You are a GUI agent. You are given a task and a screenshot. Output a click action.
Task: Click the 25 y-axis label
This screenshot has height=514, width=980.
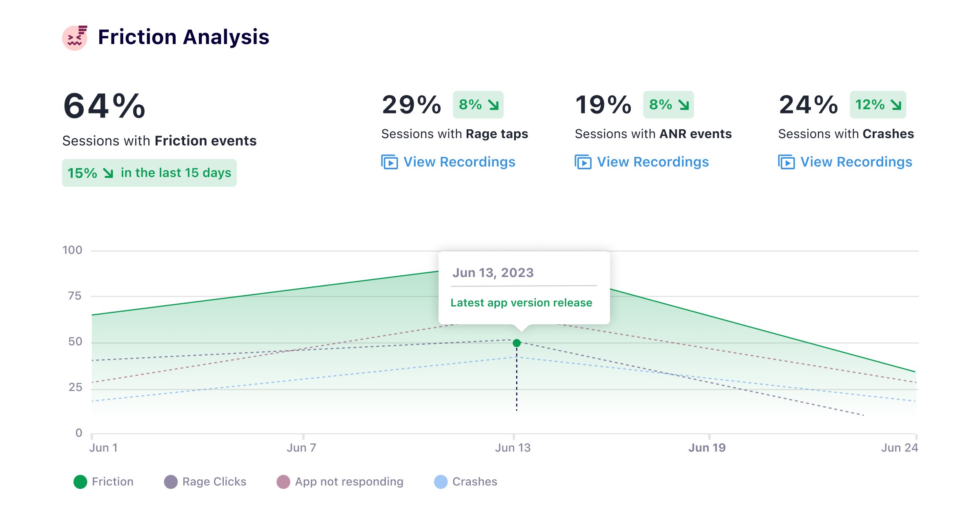(x=75, y=387)
